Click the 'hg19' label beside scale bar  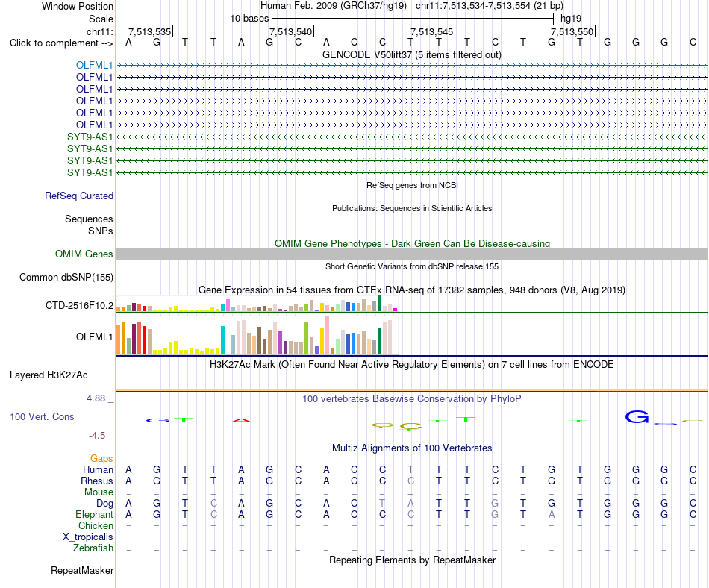click(571, 19)
